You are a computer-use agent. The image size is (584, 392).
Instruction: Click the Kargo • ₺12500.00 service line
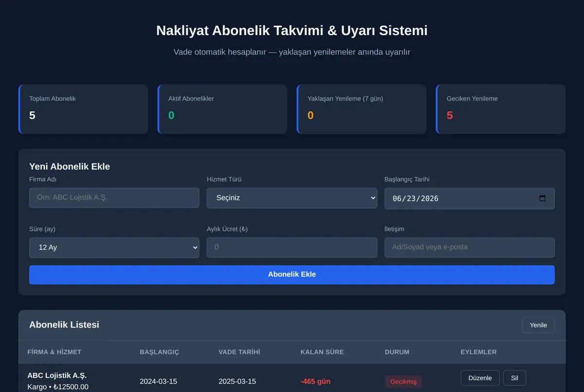58,387
